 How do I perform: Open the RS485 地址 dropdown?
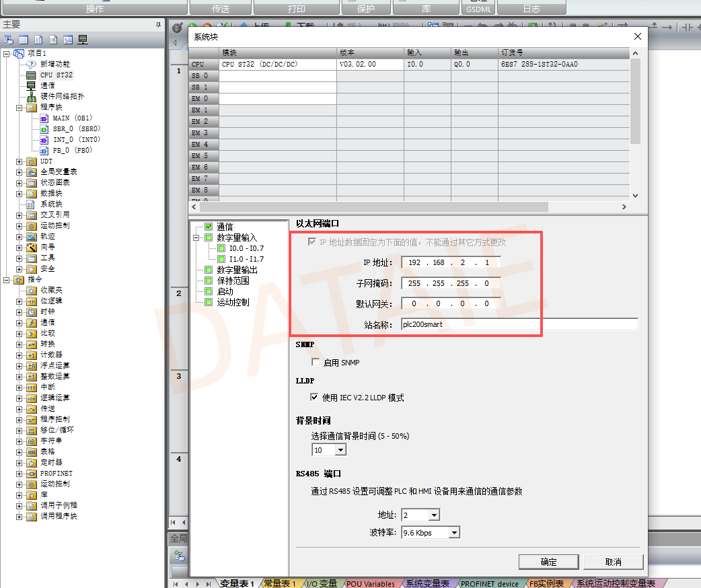(x=434, y=515)
